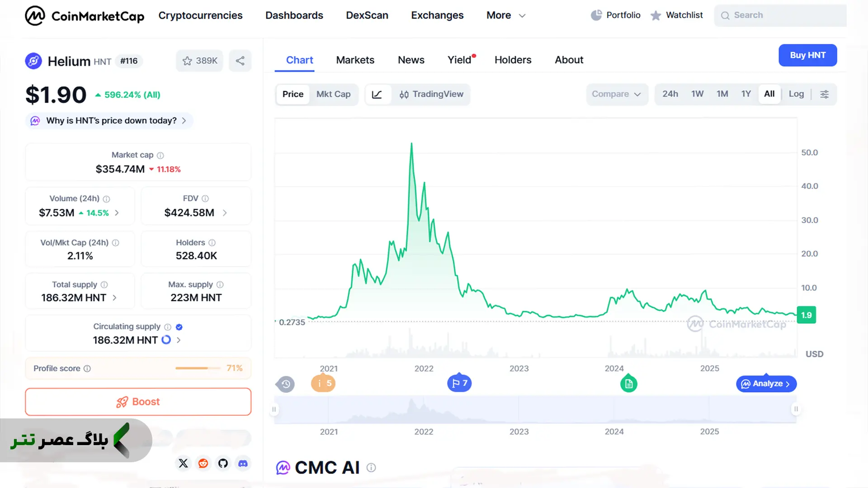Select the line chart view icon
Viewport: 868px width, 488px height.
377,94
